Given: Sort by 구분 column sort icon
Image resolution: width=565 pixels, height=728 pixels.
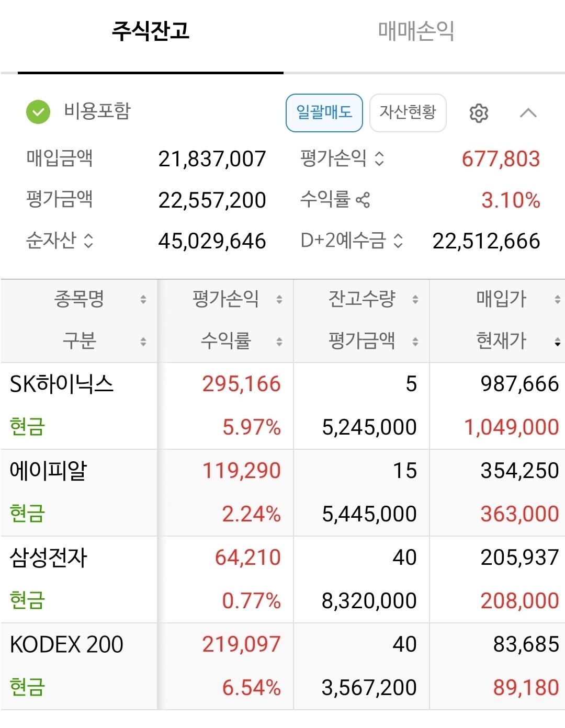Looking at the screenshot, I should tap(143, 342).
